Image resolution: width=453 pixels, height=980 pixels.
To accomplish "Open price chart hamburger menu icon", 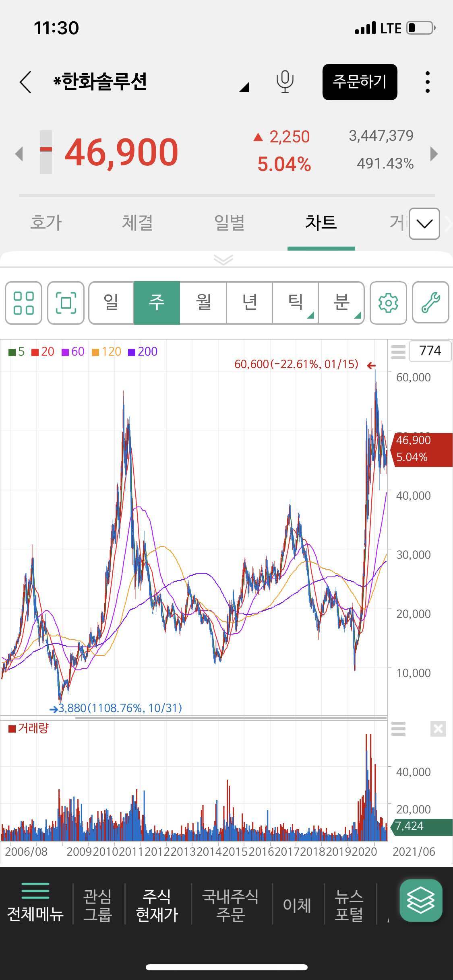I will click(x=398, y=352).
